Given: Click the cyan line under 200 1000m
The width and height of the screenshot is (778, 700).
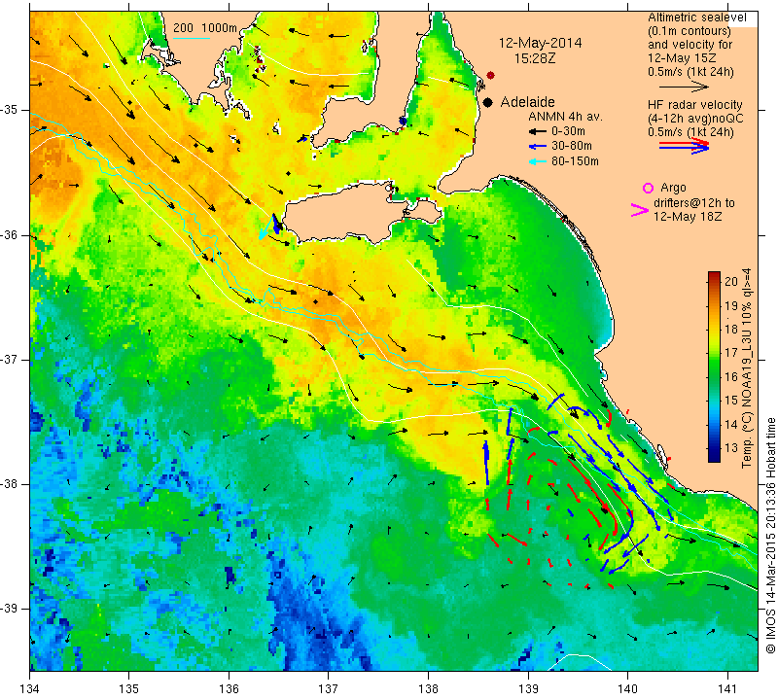Looking at the screenshot, I should coord(192,38).
